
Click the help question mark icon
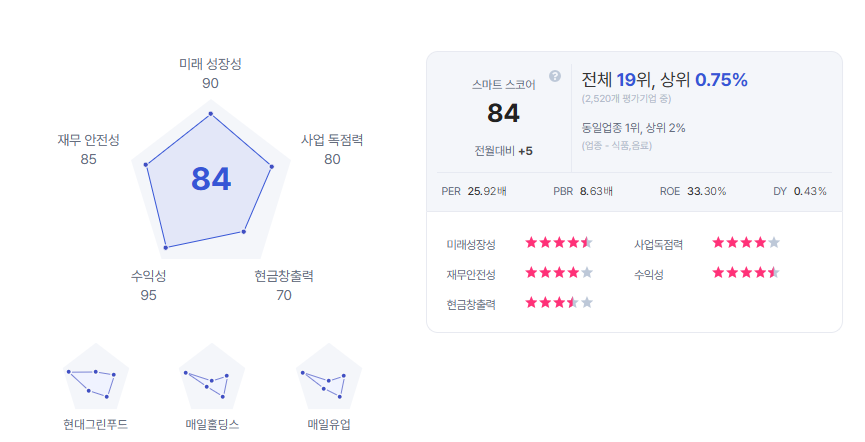555,76
